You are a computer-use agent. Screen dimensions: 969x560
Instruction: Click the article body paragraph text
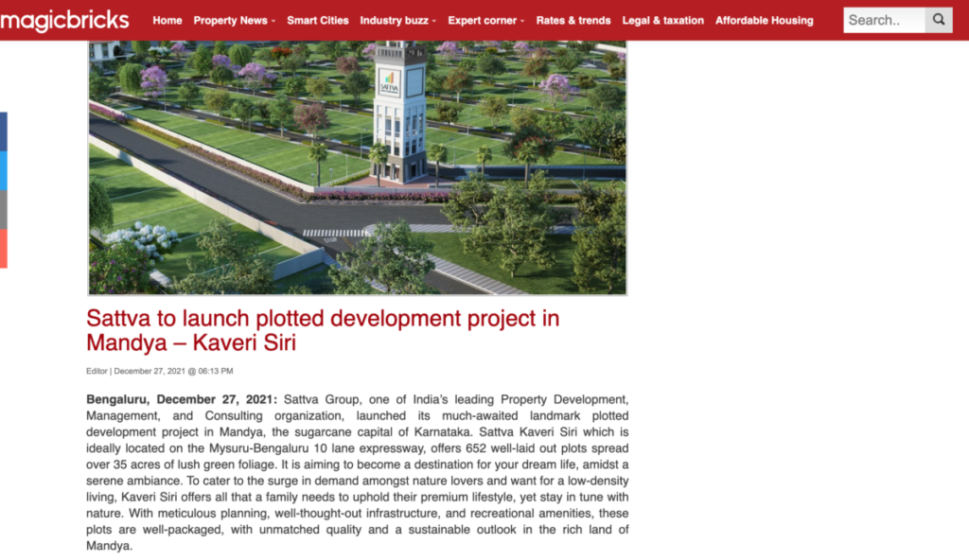pyautogui.click(x=358, y=473)
